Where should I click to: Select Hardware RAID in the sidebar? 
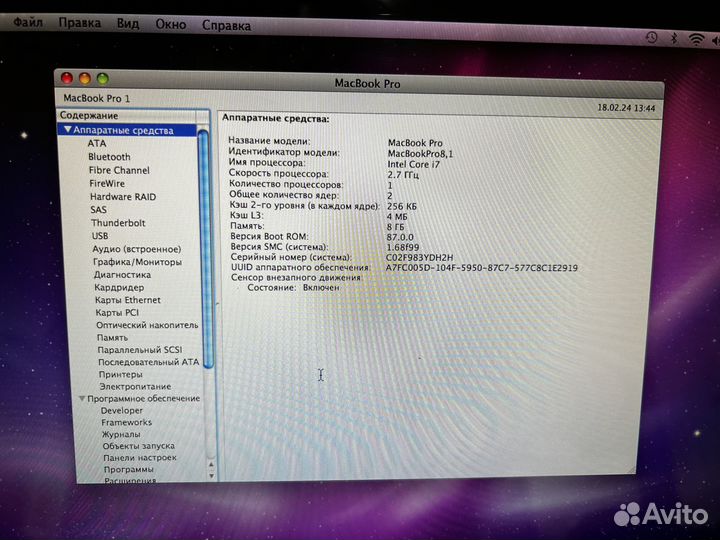123,197
